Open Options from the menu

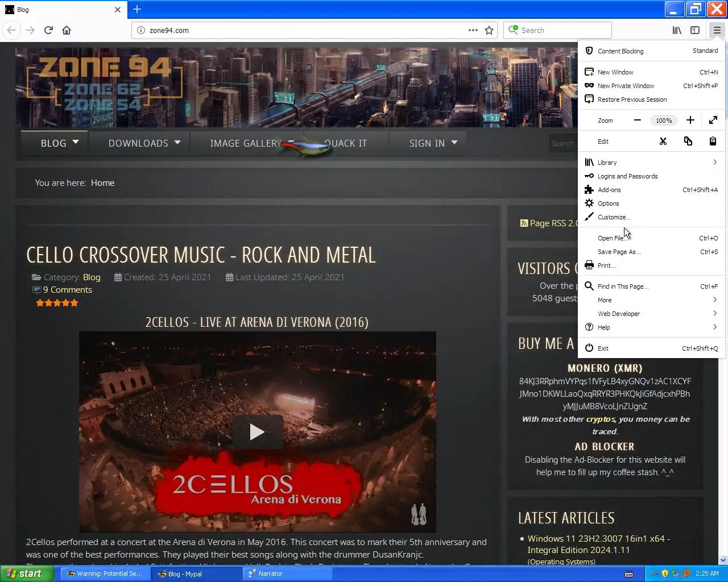[651, 203]
